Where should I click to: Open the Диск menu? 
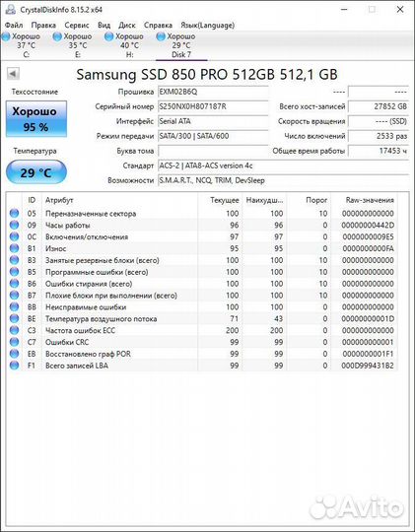pos(127,25)
